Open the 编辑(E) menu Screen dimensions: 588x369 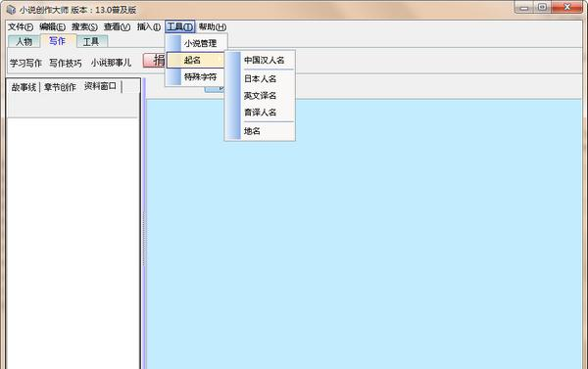point(52,27)
